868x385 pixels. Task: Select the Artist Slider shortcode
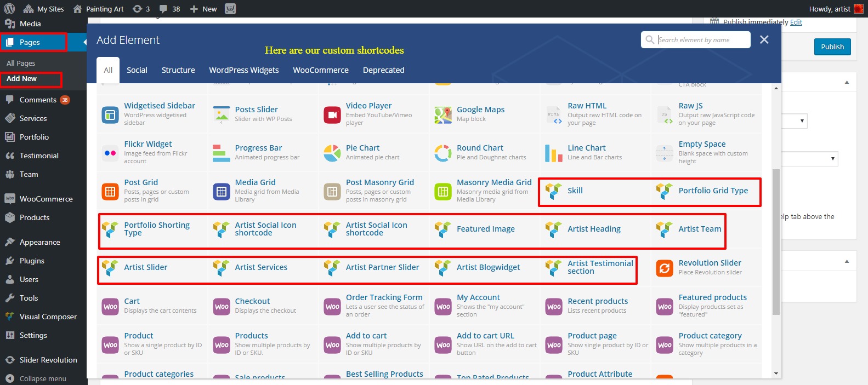tap(152, 267)
